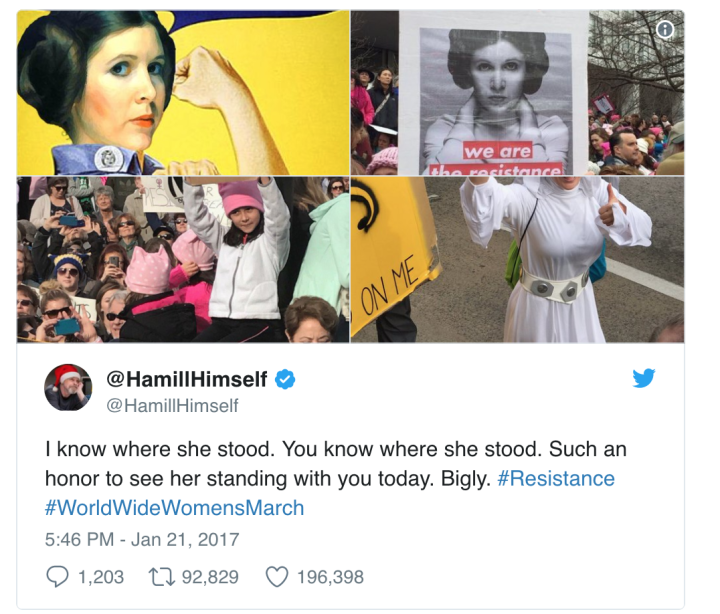Open the #WorldWideWomensMarch hashtag
The image size is (720, 614).
[174, 508]
